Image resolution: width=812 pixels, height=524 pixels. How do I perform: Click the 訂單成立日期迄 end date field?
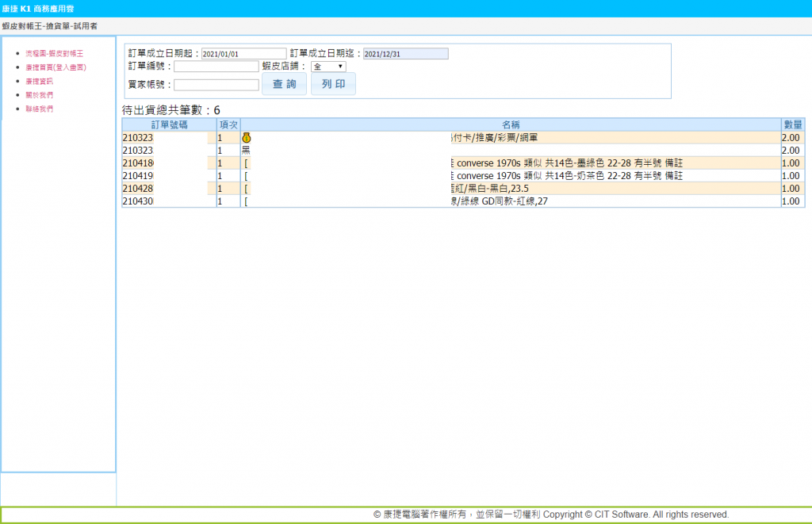(405, 54)
